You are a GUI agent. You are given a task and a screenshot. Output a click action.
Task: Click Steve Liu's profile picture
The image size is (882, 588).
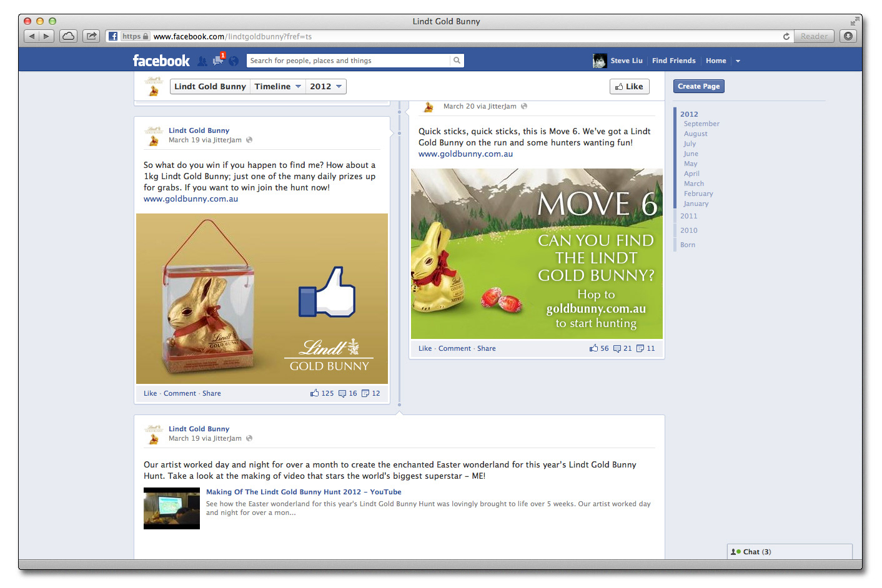(600, 61)
